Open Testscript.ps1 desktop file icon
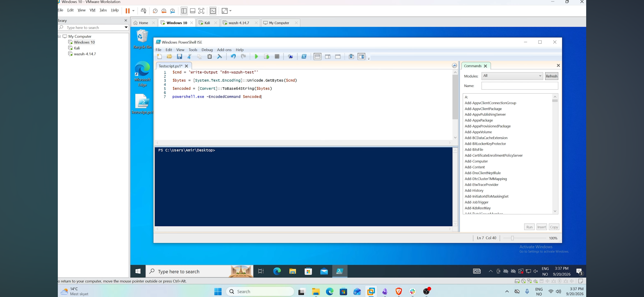 [142, 104]
